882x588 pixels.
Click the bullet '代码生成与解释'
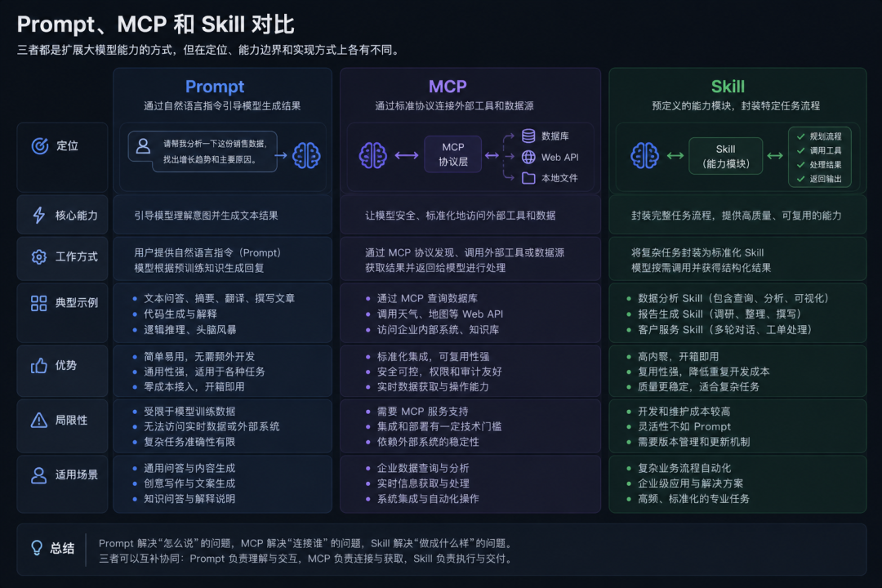click(x=180, y=314)
